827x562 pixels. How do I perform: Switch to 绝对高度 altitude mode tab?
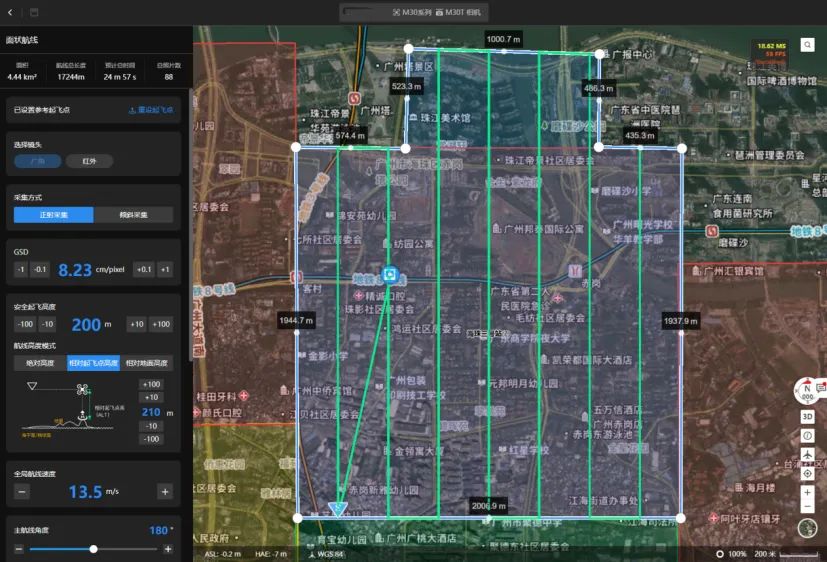point(40,363)
